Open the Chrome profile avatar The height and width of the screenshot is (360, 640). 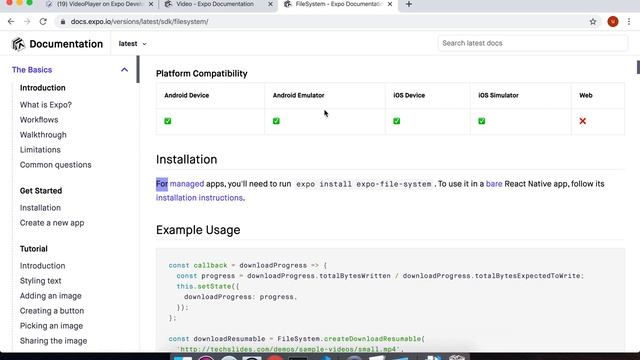click(x=613, y=22)
